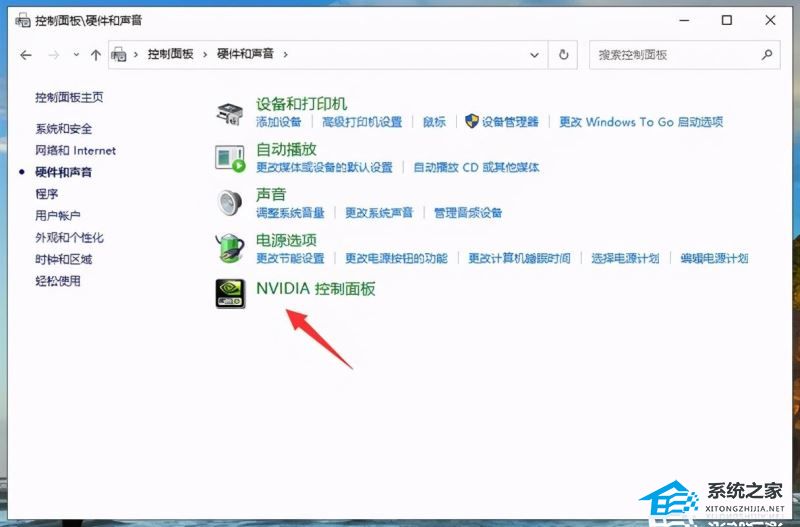
Task: Select 网络和 Internet in the sidebar
Action: pyautogui.click(x=75, y=151)
